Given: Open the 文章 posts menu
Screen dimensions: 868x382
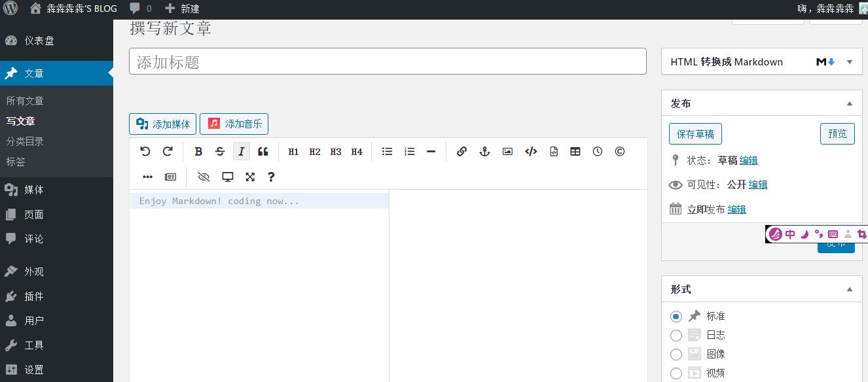Looking at the screenshot, I should pyautogui.click(x=56, y=73).
